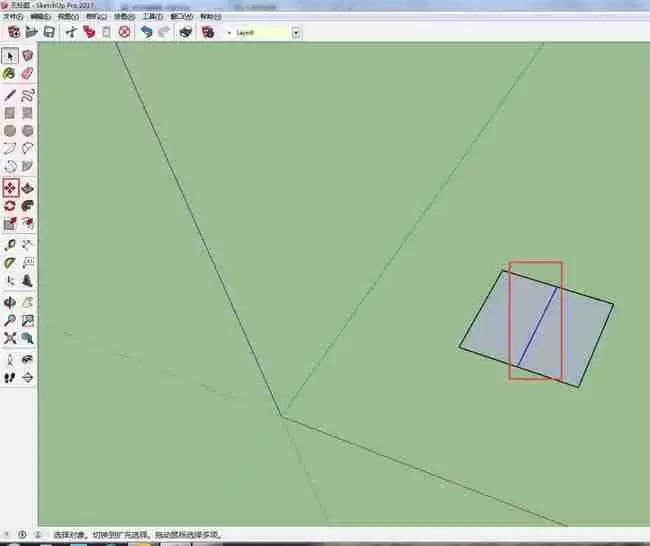Click the Zoom Extents tool

[10, 338]
